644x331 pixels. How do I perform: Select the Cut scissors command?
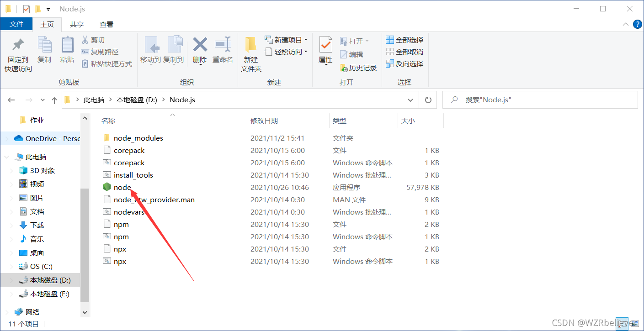point(93,40)
